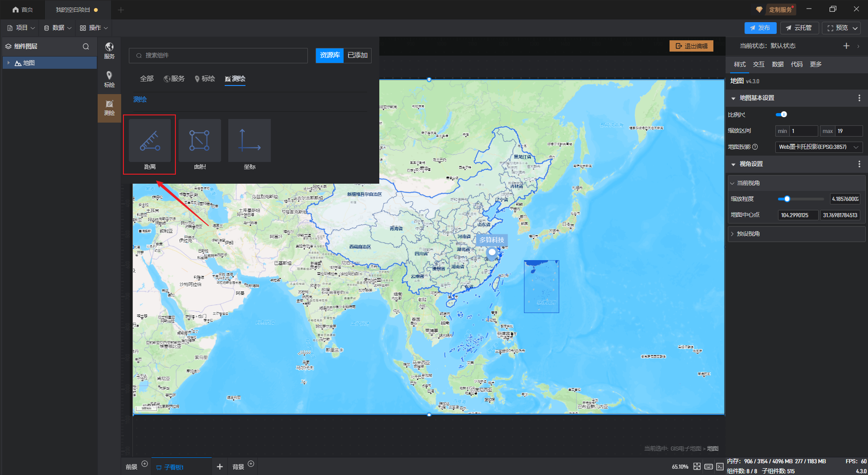Switch to the 更多 properties tab
The image size is (868, 475).
coord(816,64)
